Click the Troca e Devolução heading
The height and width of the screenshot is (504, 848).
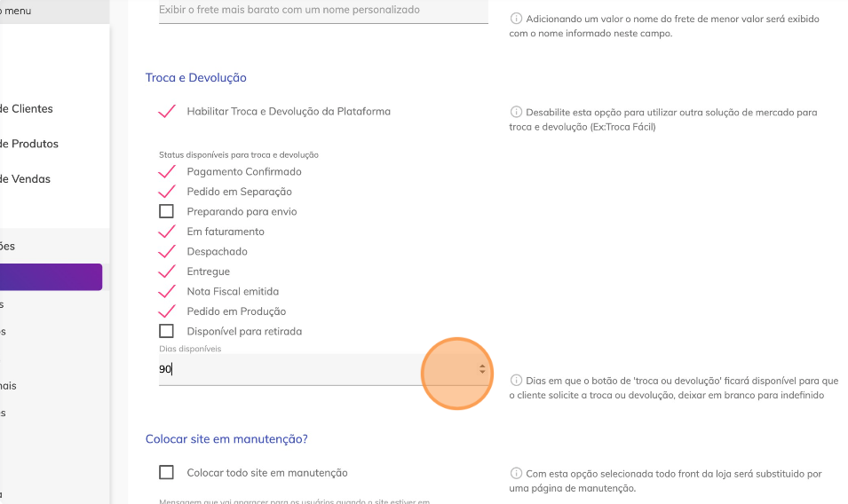(195, 78)
